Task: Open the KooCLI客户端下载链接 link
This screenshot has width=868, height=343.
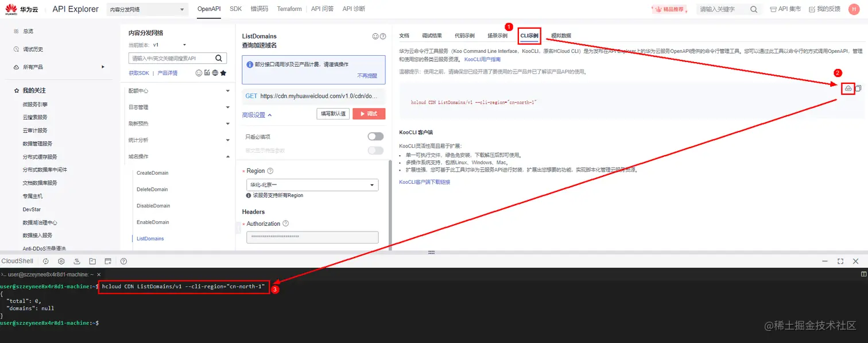Action: [425, 182]
